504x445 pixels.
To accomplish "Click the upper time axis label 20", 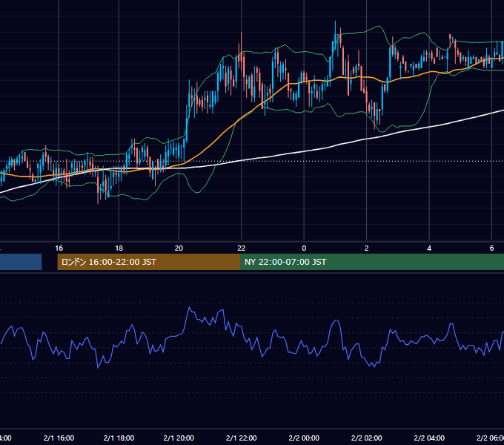I will tap(179, 248).
